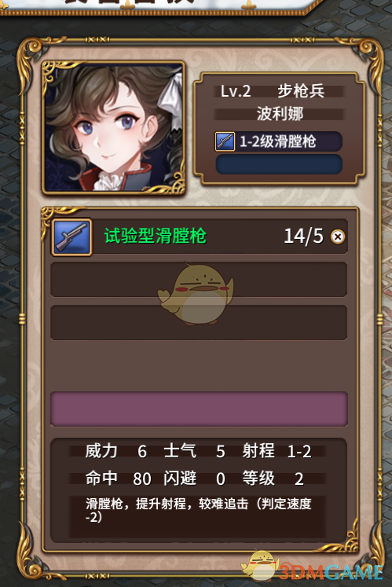Click the purple bar below inventory

click(x=199, y=409)
